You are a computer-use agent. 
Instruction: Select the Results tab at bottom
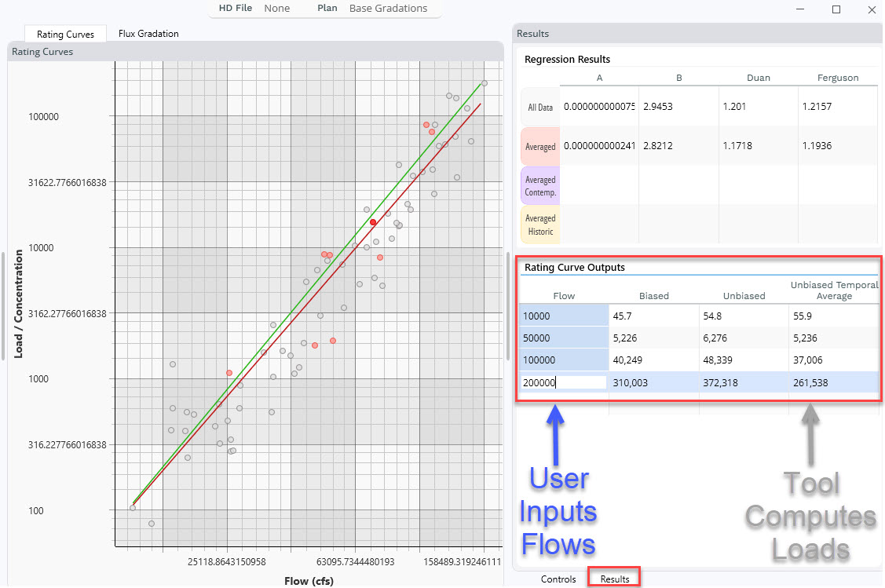pyautogui.click(x=615, y=579)
